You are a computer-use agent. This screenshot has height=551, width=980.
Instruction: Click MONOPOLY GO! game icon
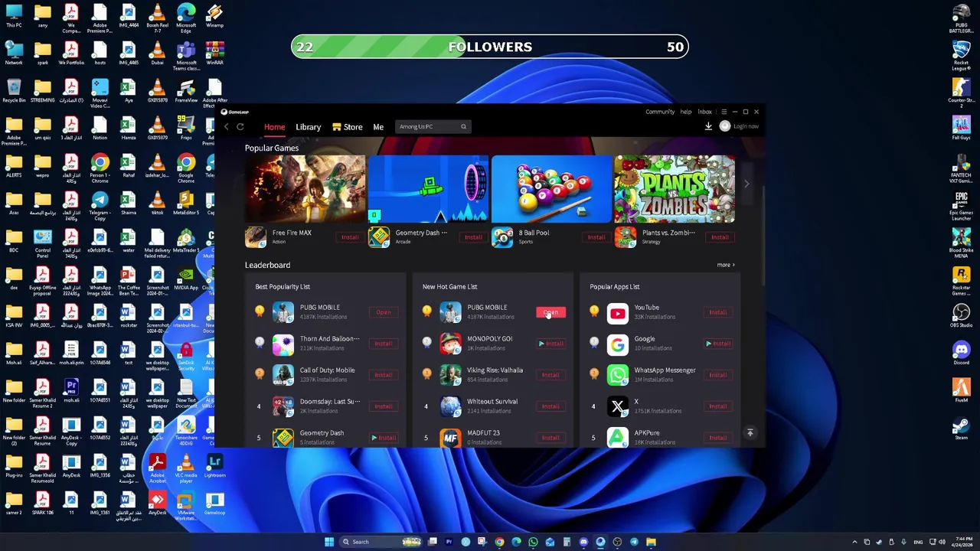click(x=450, y=344)
